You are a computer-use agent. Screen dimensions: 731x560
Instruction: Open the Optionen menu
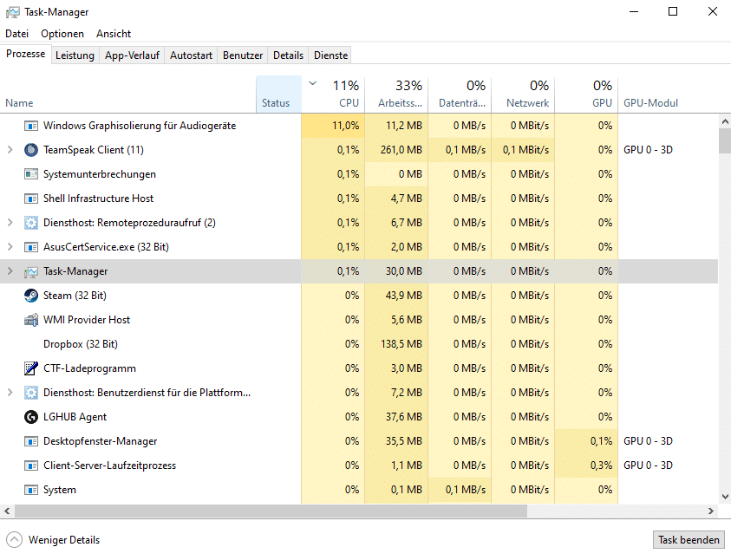point(62,34)
